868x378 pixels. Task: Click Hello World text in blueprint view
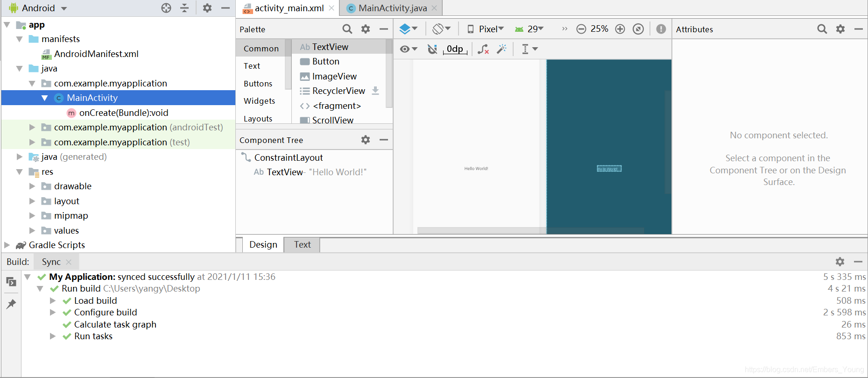click(609, 169)
